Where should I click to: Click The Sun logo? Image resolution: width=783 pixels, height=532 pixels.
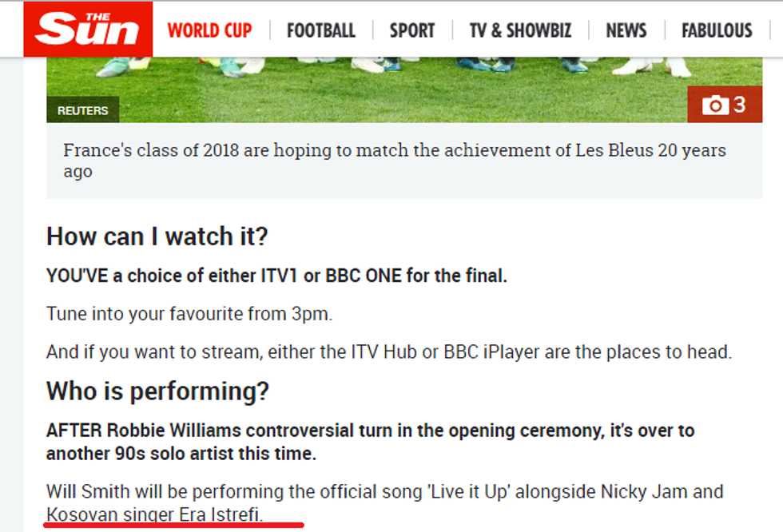click(88, 30)
